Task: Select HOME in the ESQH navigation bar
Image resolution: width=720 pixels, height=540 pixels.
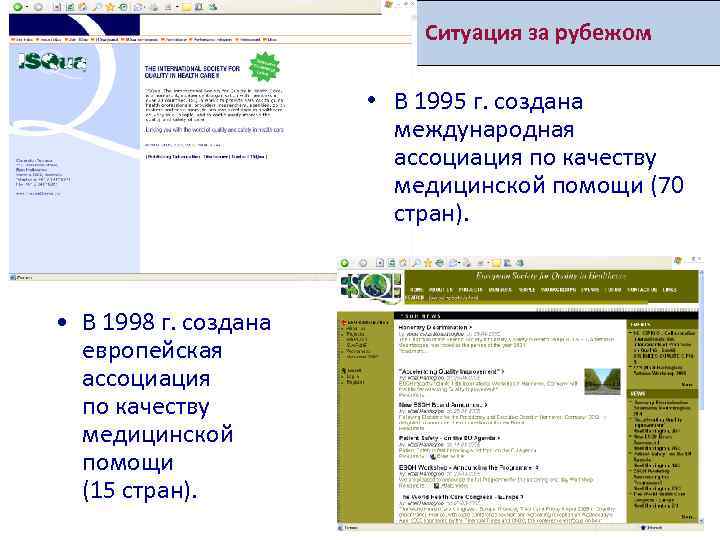Action: [x=416, y=290]
